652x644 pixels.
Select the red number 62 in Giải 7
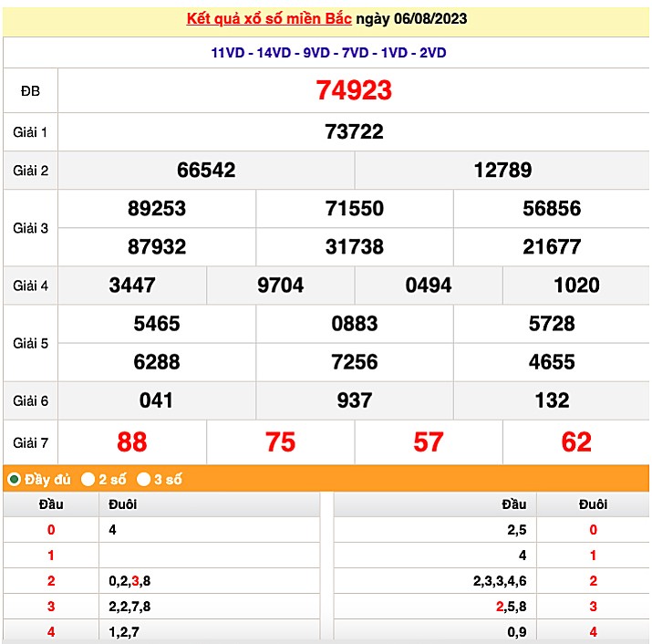pos(576,442)
